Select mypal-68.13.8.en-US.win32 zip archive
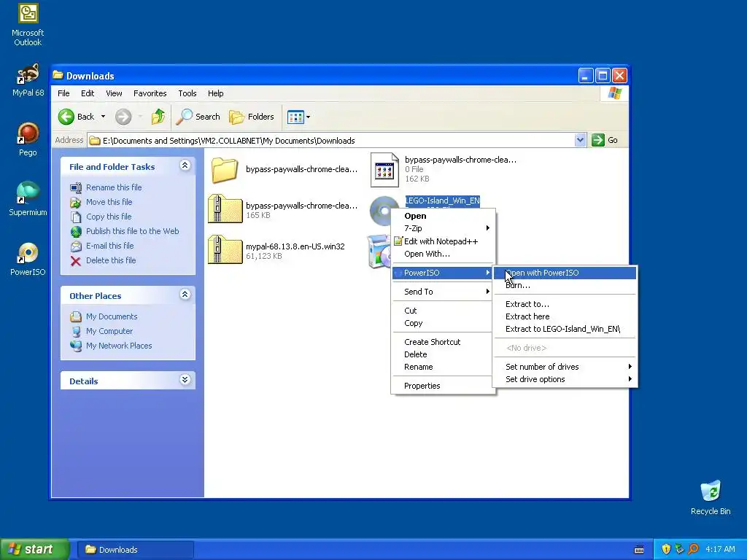The height and width of the screenshot is (560, 747). (276, 251)
